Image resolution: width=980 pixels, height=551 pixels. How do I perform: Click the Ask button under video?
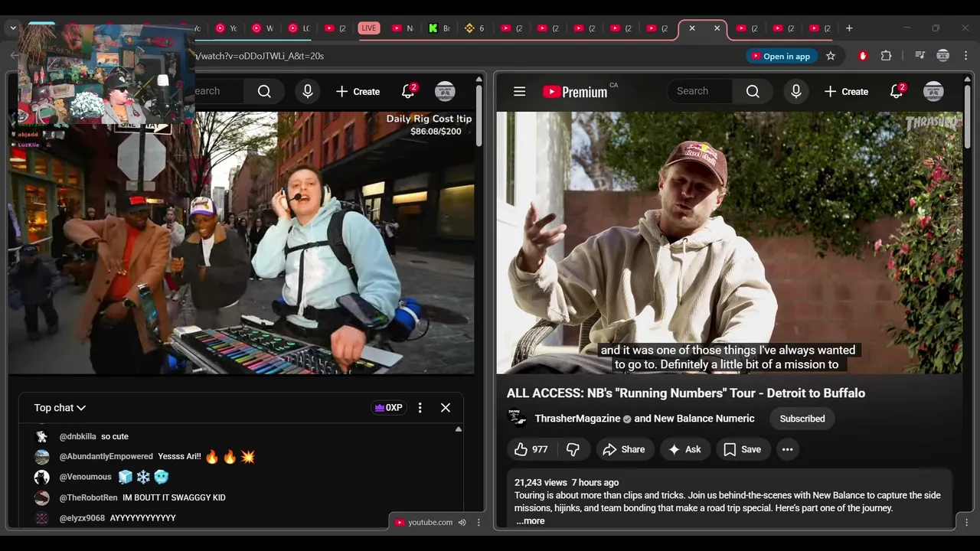click(685, 449)
